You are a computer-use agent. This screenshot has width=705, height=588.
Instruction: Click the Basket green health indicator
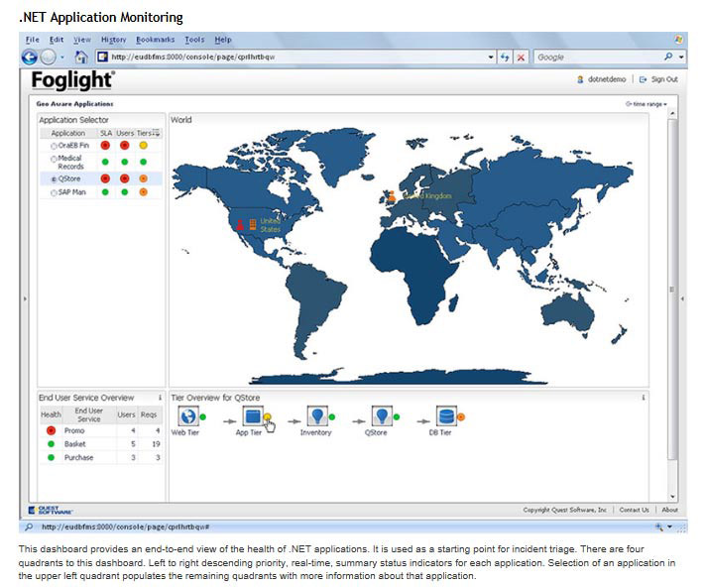pos(51,444)
